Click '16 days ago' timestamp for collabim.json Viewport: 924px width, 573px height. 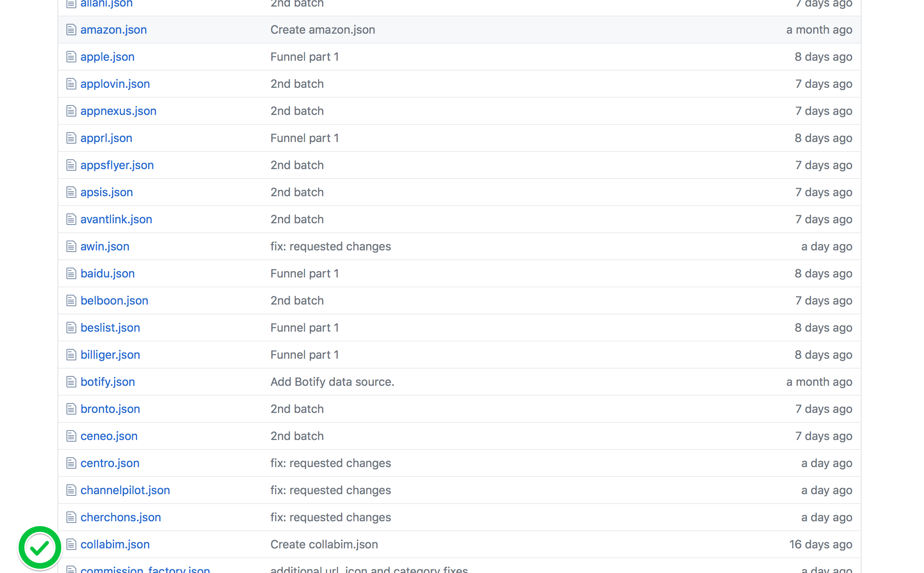[x=821, y=544]
